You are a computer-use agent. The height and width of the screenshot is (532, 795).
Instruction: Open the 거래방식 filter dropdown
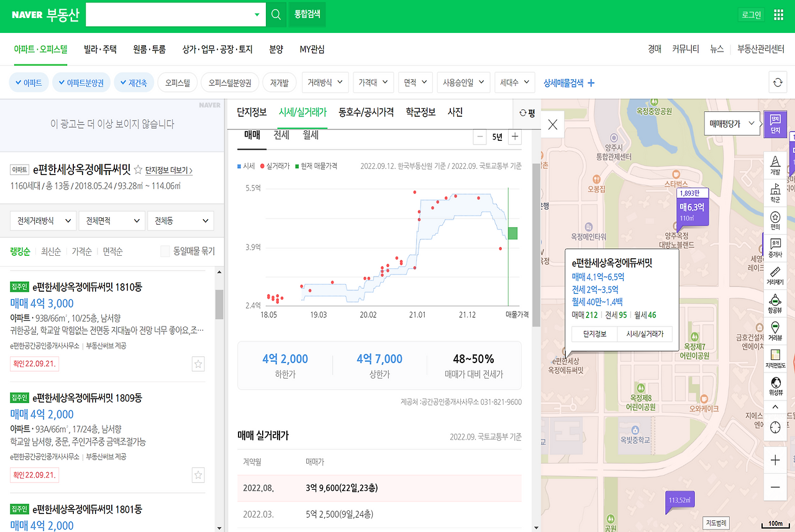(325, 83)
